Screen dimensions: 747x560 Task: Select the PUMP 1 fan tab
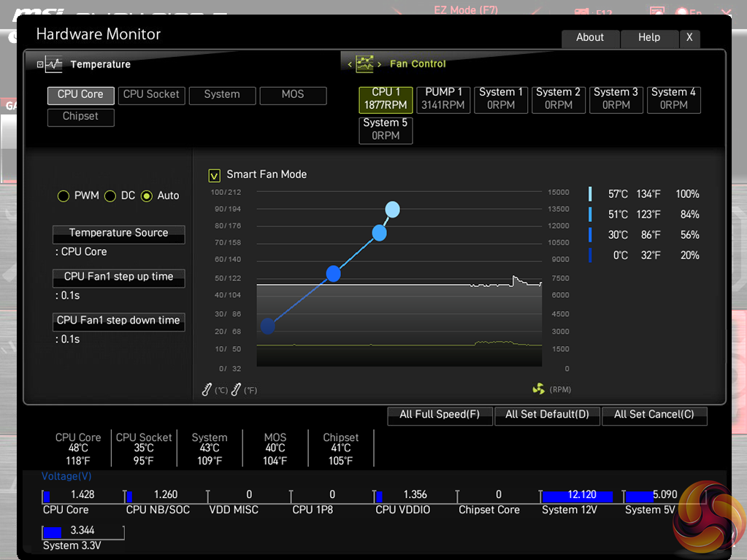[443, 99]
